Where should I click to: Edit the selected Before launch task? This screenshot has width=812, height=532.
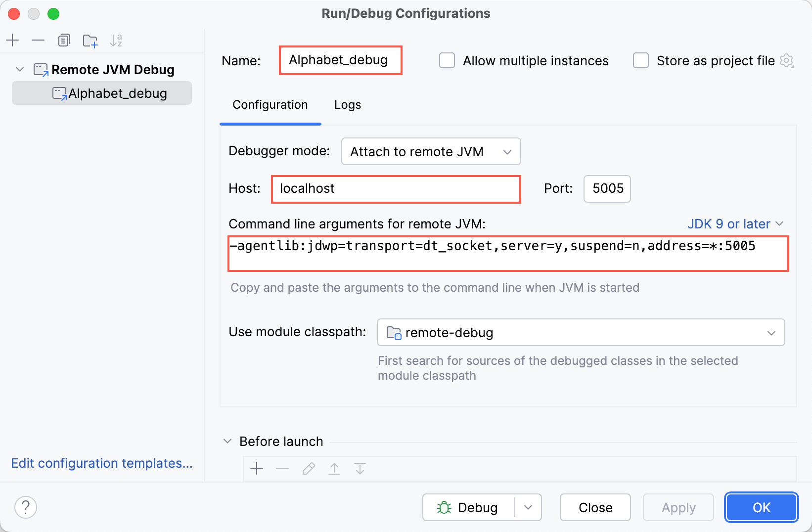pos(308,468)
